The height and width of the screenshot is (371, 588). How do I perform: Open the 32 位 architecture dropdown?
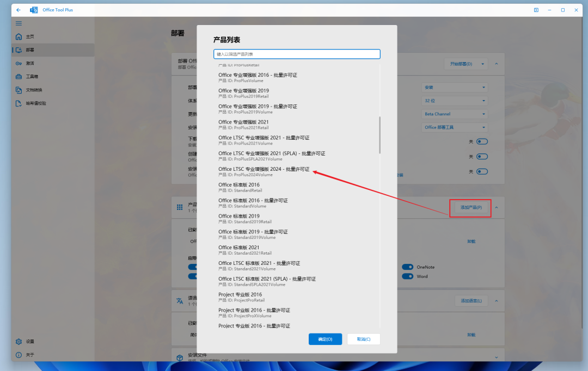pyautogui.click(x=455, y=101)
